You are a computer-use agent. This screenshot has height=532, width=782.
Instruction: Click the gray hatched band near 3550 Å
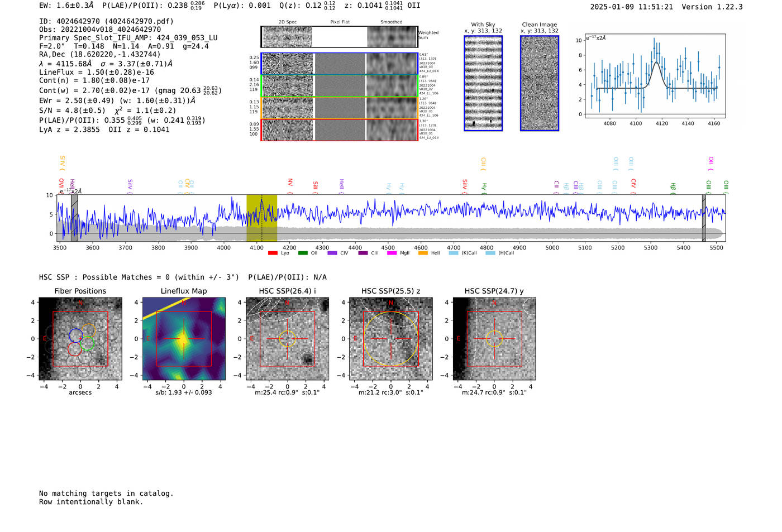pos(74,218)
